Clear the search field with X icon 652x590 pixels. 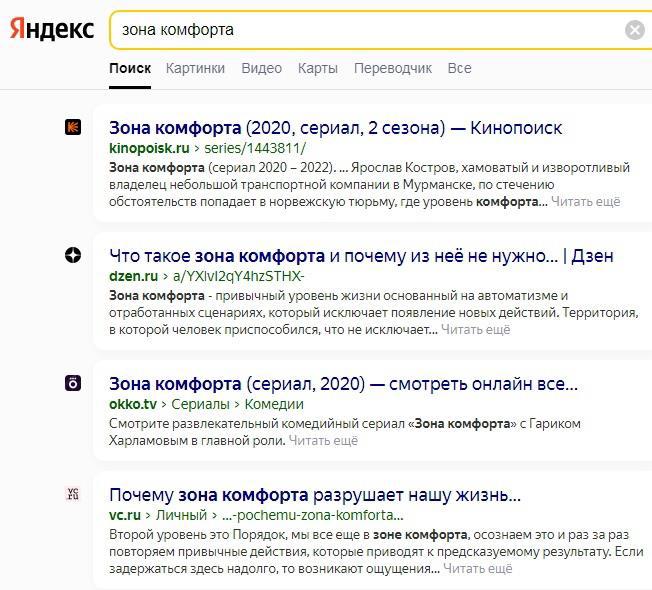(x=635, y=30)
